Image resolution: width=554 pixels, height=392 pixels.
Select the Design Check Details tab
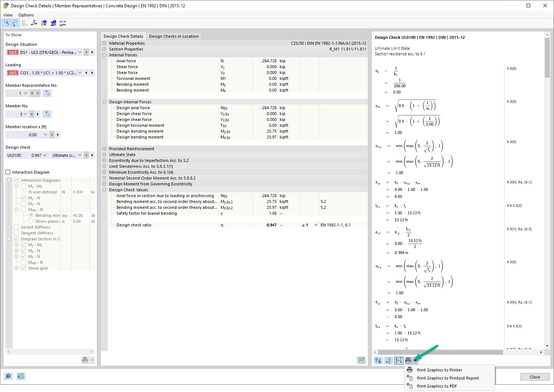(x=123, y=36)
